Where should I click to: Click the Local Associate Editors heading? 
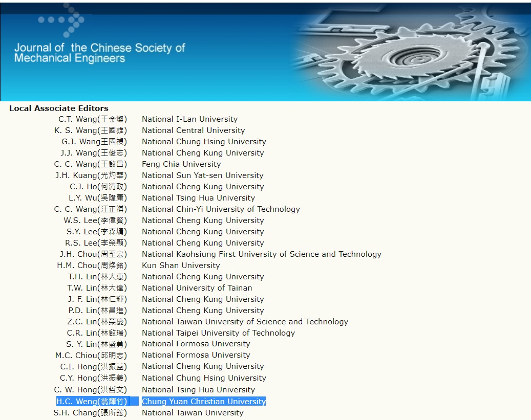[x=59, y=108]
